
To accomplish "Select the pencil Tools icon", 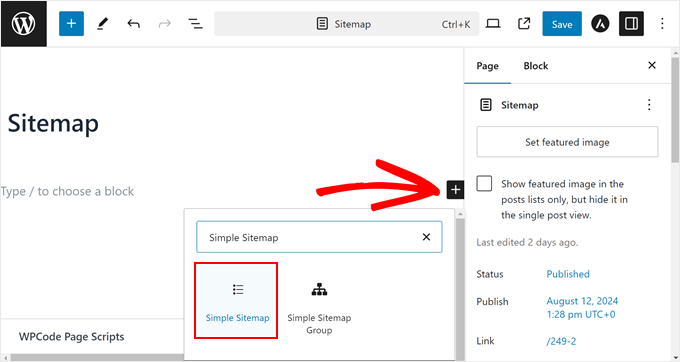I will coord(102,24).
